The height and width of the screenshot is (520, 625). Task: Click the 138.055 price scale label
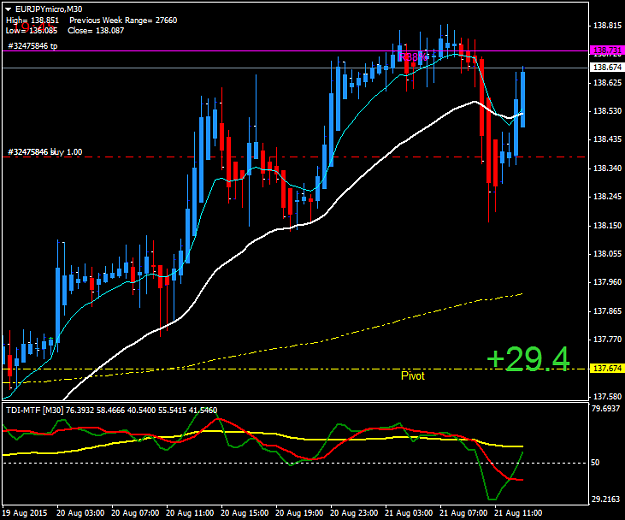coord(607,254)
